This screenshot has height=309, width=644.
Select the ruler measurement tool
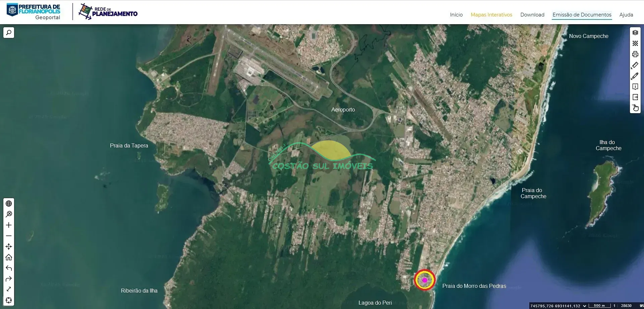[x=635, y=65]
